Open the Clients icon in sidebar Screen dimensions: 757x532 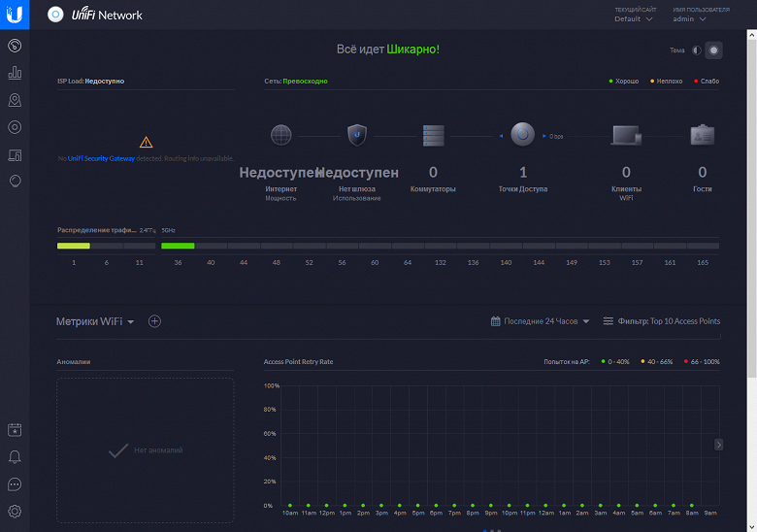pyautogui.click(x=15, y=154)
